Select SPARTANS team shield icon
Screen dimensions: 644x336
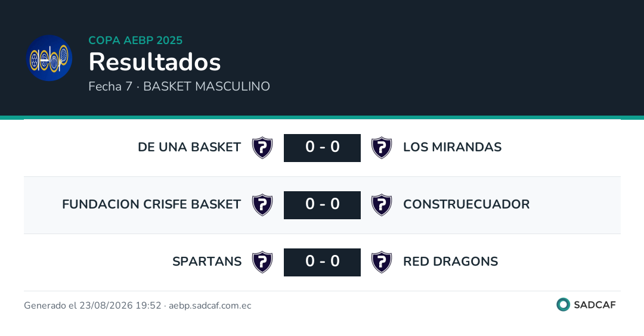[x=262, y=262]
